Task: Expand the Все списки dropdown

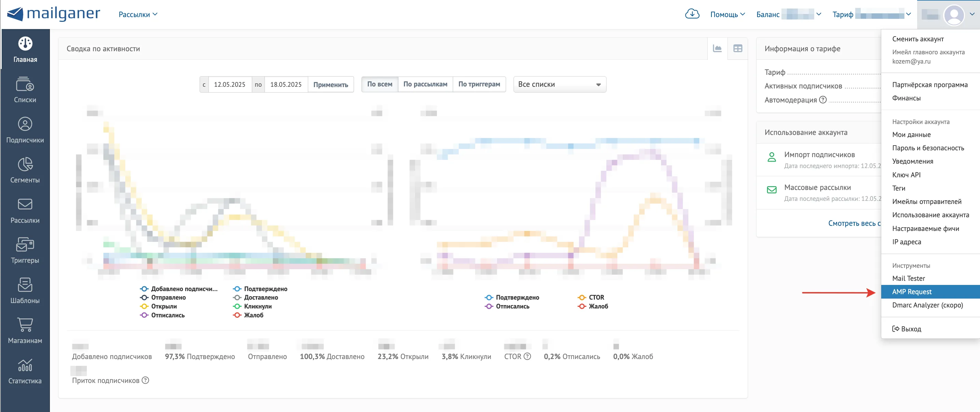Action: 560,84
